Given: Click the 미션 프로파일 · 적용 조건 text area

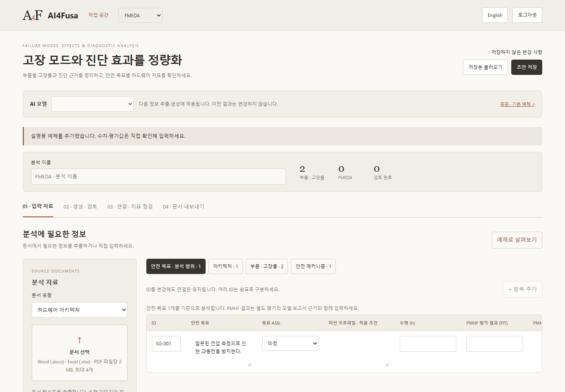Looking at the screenshot, I should click(x=359, y=352).
